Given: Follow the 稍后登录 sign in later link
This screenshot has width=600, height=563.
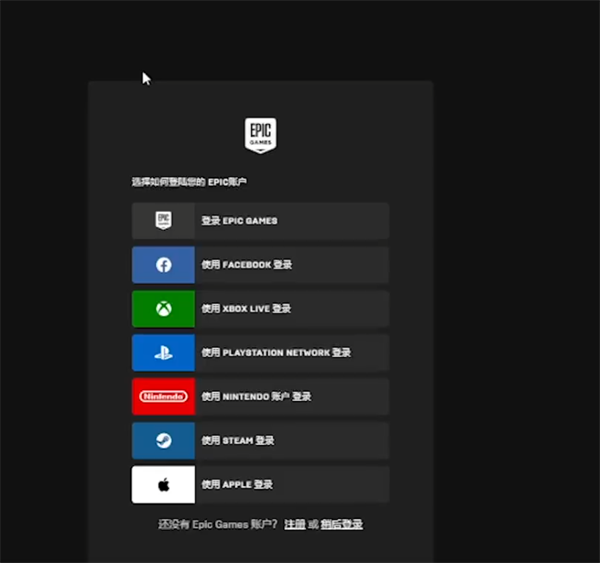Looking at the screenshot, I should 342,524.
